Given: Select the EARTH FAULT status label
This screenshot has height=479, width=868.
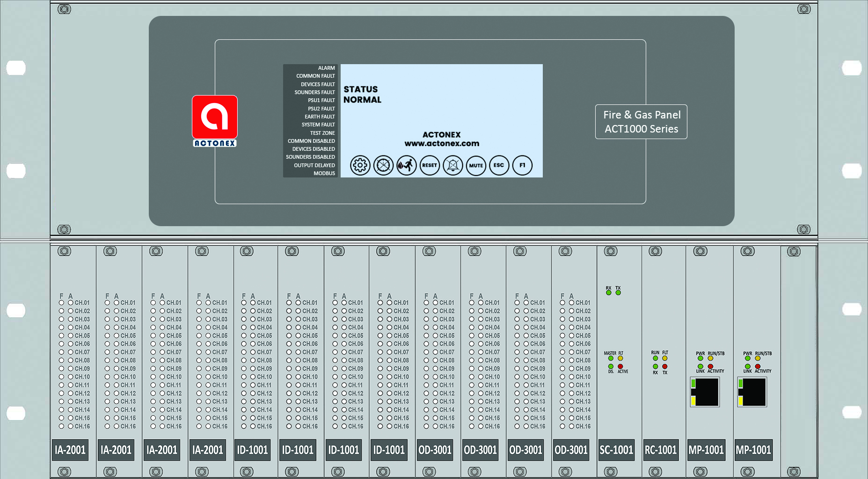Looking at the screenshot, I should pos(320,117).
